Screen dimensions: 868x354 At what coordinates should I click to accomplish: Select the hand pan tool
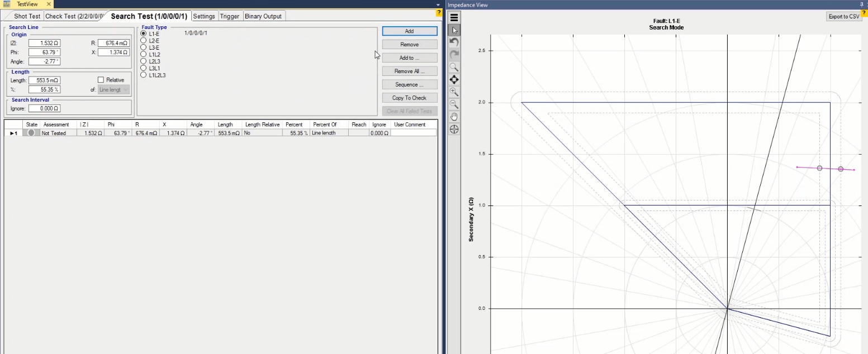pyautogui.click(x=454, y=117)
